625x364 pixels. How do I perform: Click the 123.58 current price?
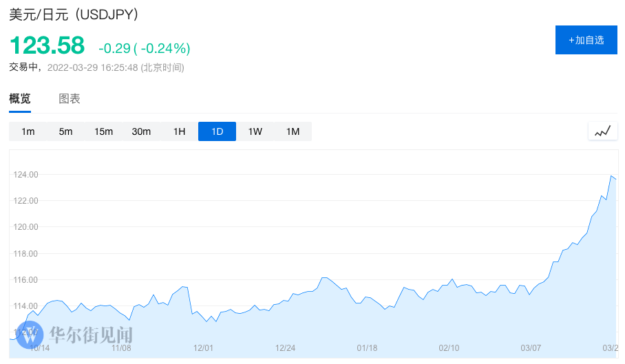pos(47,45)
